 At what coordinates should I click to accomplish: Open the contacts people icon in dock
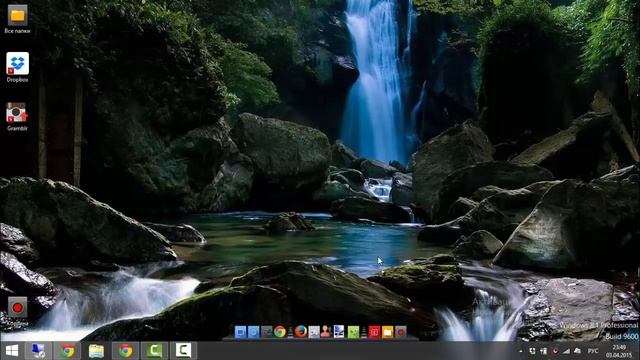tap(326, 332)
